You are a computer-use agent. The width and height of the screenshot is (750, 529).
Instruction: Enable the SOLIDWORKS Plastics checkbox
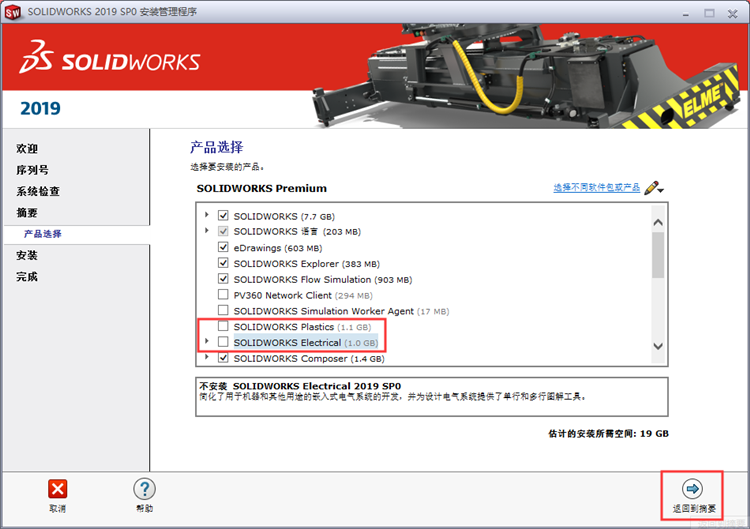point(223,326)
